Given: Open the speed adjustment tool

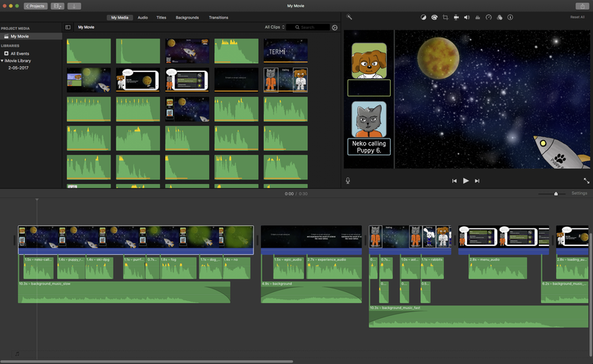Looking at the screenshot, I should [488, 17].
